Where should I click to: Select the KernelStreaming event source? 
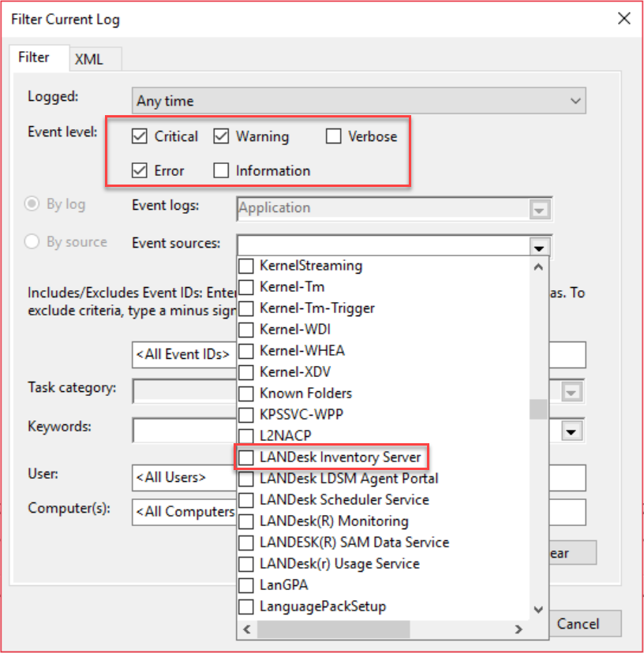pyautogui.click(x=245, y=266)
